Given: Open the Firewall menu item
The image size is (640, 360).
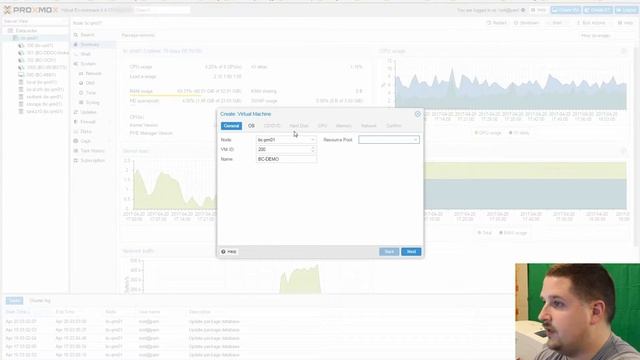Looking at the screenshot, I should 87,122.
